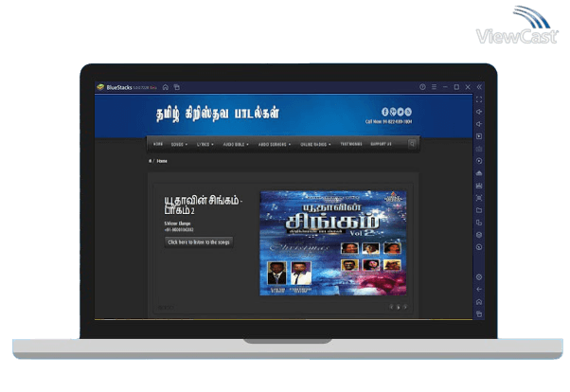Viewport: 570px width, 392px height.
Task: Click the circular icon below the stack icon
Action: coord(479,247)
